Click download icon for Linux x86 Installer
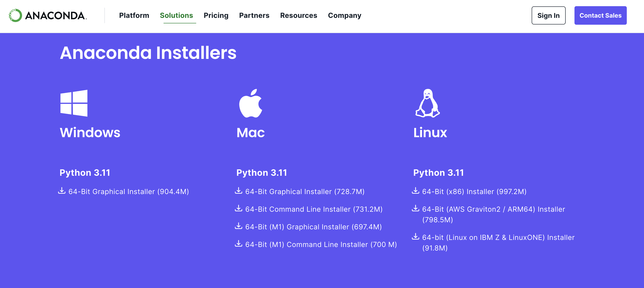 coord(415,191)
